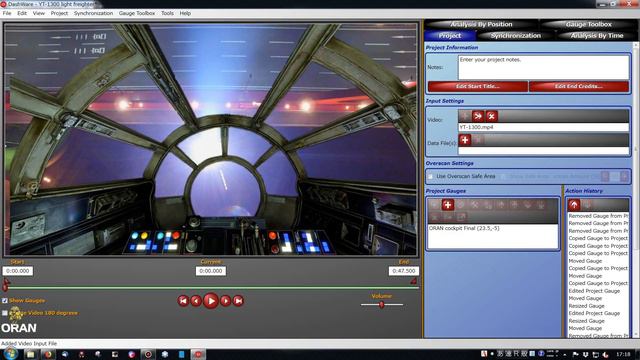The image size is (640, 360).
Task: Click the greyed remove data file icon
Action: 478,140
